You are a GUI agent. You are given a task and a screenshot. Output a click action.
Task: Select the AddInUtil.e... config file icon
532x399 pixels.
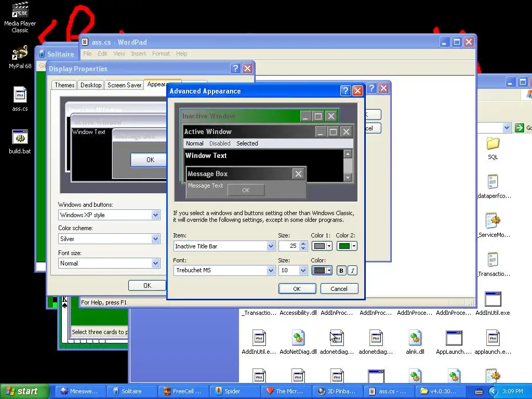tap(259, 342)
